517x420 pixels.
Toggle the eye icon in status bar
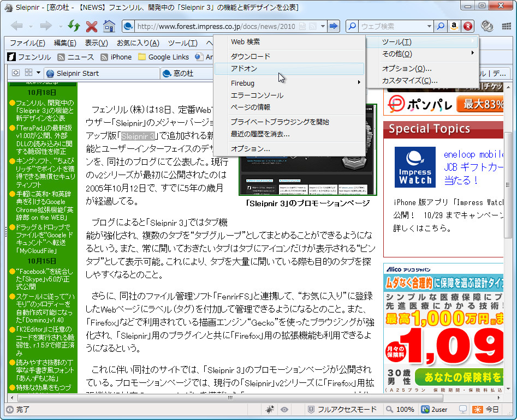point(284,410)
